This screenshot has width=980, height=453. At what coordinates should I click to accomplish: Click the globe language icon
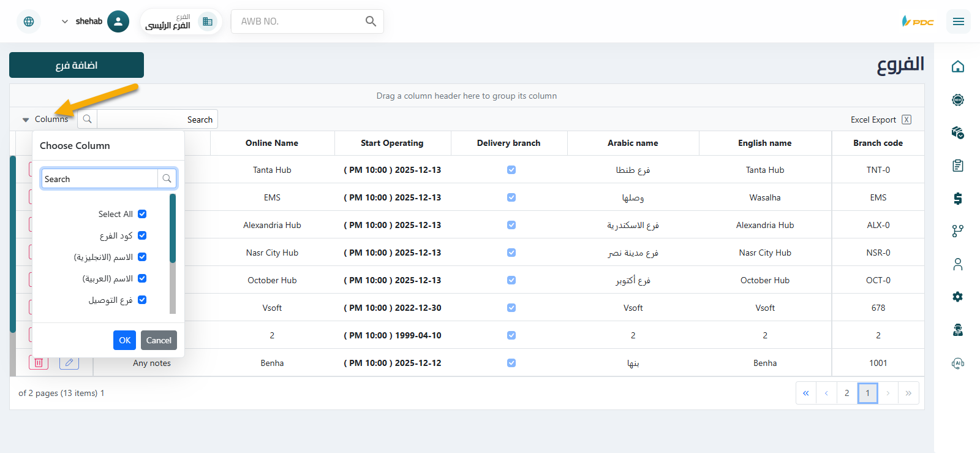click(29, 21)
